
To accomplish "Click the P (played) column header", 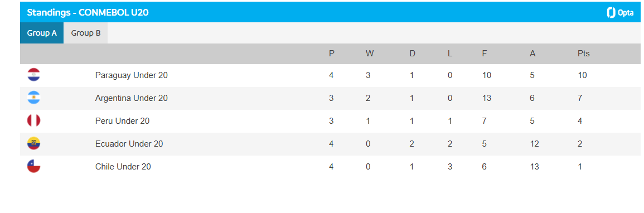I will [x=331, y=54].
